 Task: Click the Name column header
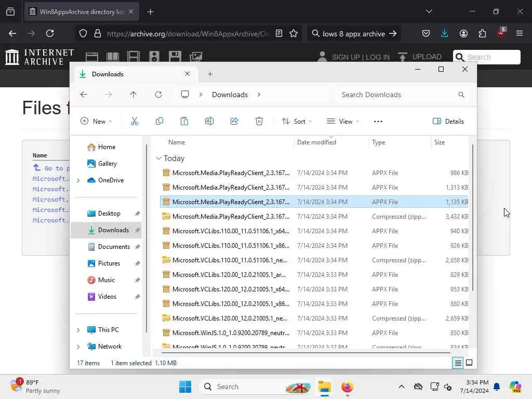click(x=177, y=142)
